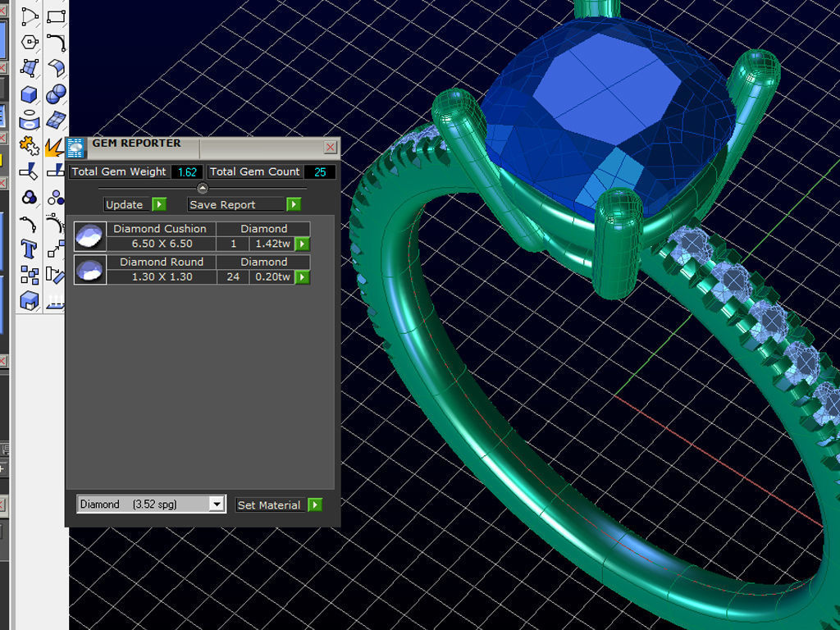Viewport: 840px width, 630px height.
Task: Select the curve-on-curved-surface tool
Action: point(29,120)
